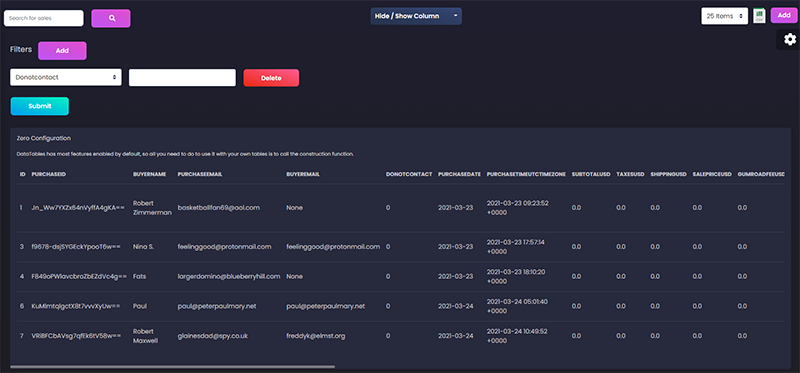
Task: Click timestamp 2021-03-23 09:23:52 +0000
Action: coord(518,208)
